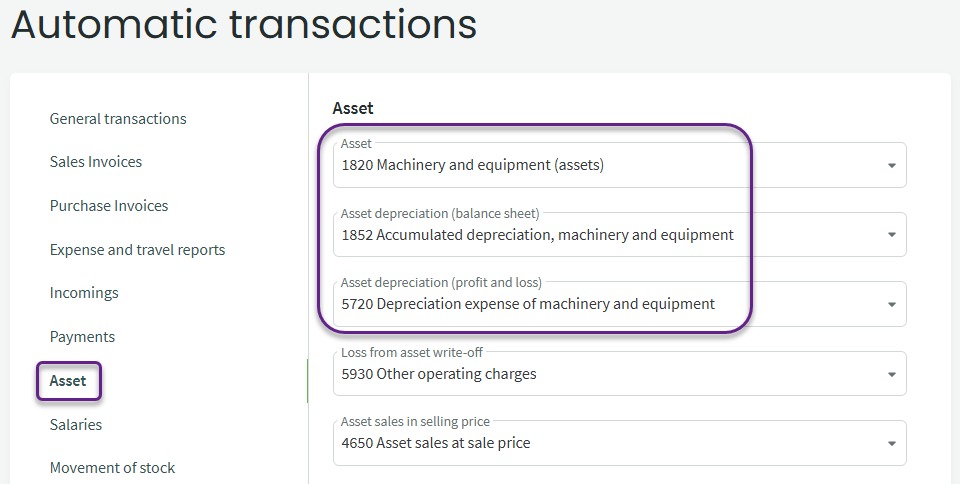The width and height of the screenshot is (960, 484).
Task: Select the Asset sidebar item
Action: 68,381
